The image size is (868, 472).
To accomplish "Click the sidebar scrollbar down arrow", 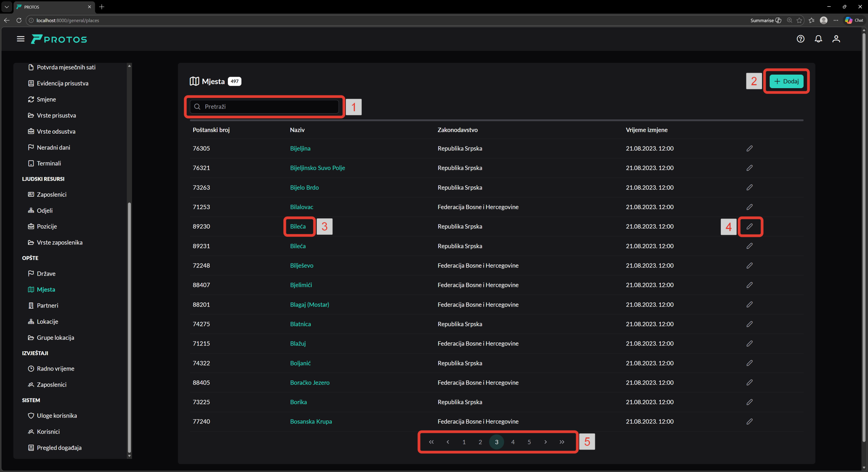I will pyautogui.click(x=129, y=456).
